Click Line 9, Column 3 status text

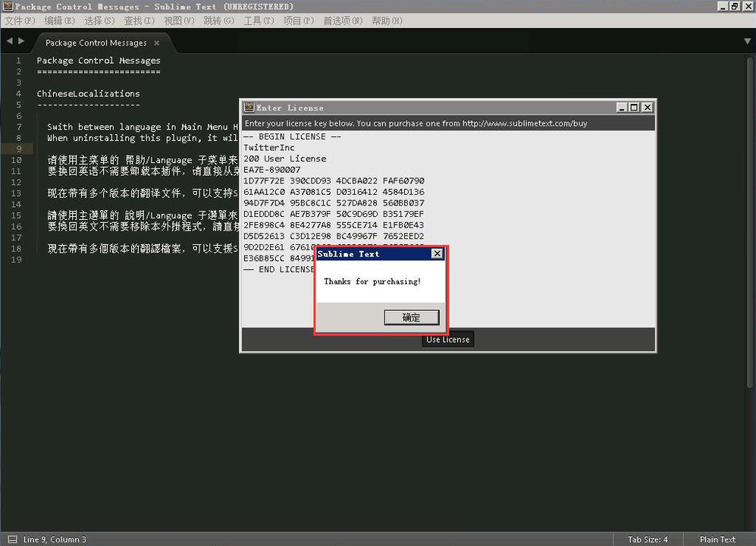click(x=55, y=539)
